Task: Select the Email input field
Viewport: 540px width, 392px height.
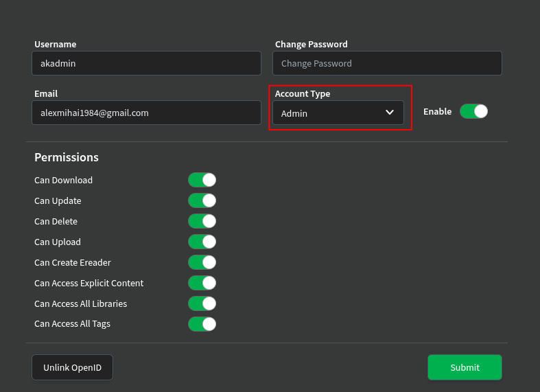Action: 146,113
